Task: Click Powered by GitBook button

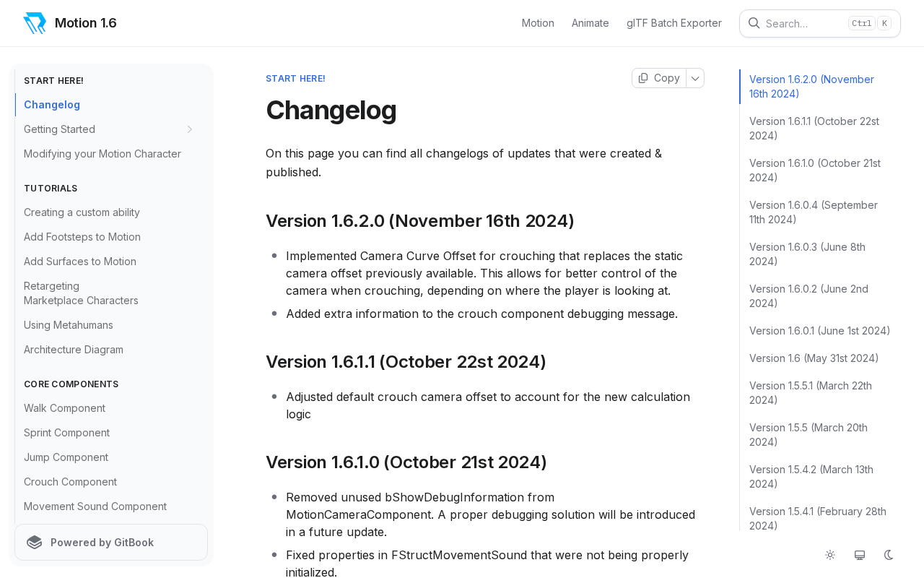Action: (111, 543)
